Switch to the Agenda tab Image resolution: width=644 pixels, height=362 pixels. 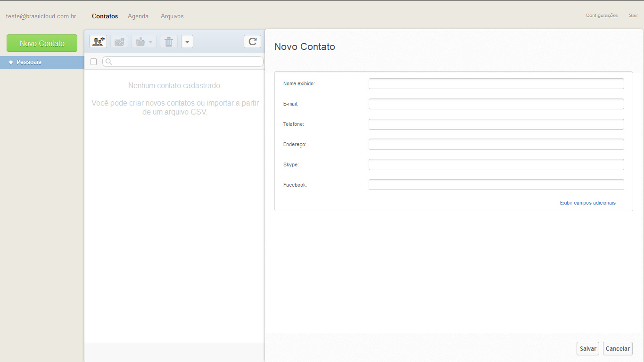138,16
